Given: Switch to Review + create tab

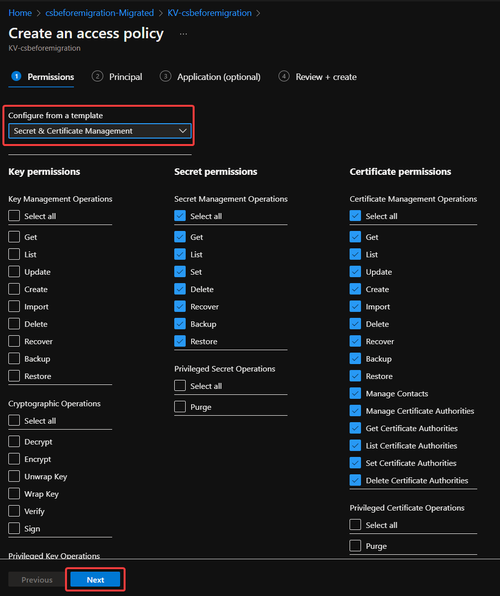Looking at the screenshot, I should pyautogui.click(x=317, y=77).
